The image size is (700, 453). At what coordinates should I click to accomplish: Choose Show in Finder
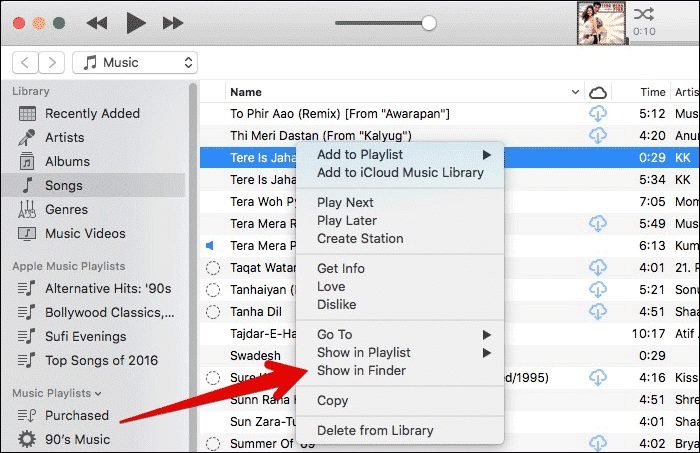(400, 370)
